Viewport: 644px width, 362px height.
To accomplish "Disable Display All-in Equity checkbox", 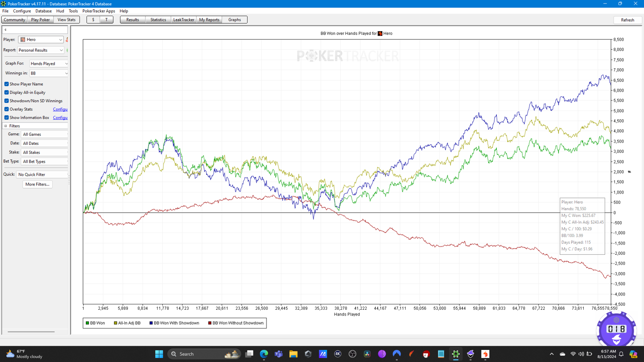I will click(x=7, y=93).
